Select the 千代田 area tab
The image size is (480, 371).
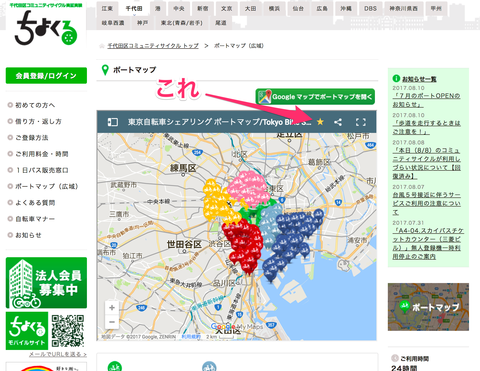click(x=134, y=9)
